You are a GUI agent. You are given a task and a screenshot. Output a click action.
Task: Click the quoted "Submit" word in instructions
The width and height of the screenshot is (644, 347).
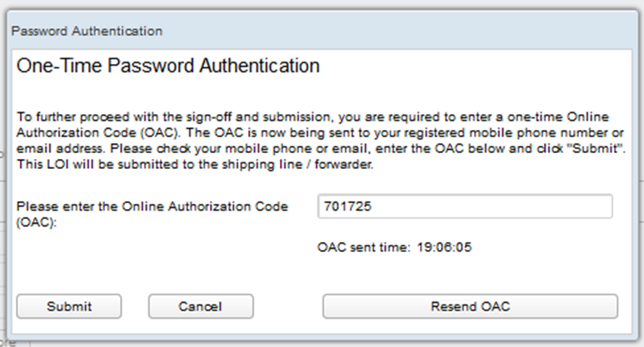pyautogui.click(x=601, y=147)
